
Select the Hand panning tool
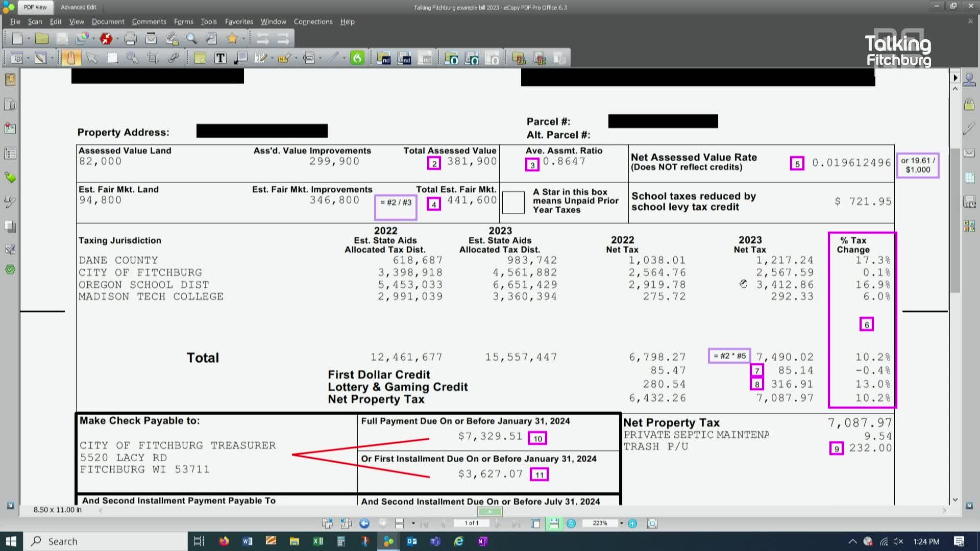71,58
